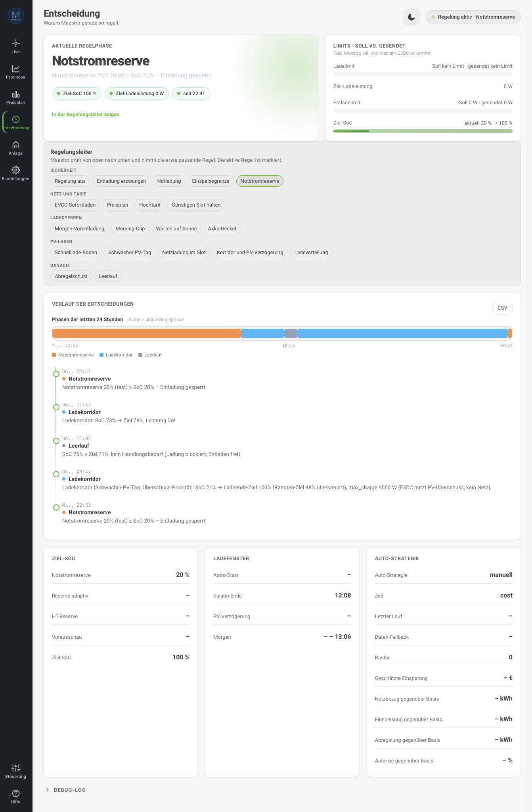Click the Warten auf Sonne chip
Image resolution: width=532 pixels, height=812 pixels.
tap(176, 229)
